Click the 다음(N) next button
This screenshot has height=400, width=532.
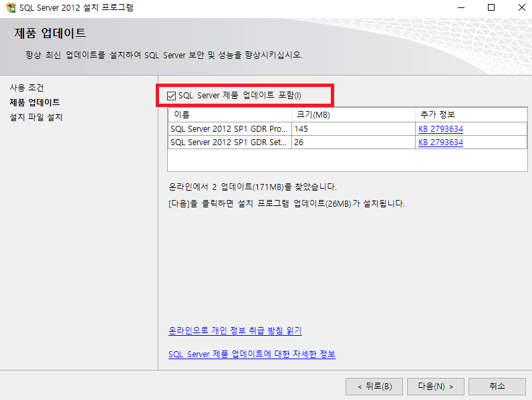point(435,387)
